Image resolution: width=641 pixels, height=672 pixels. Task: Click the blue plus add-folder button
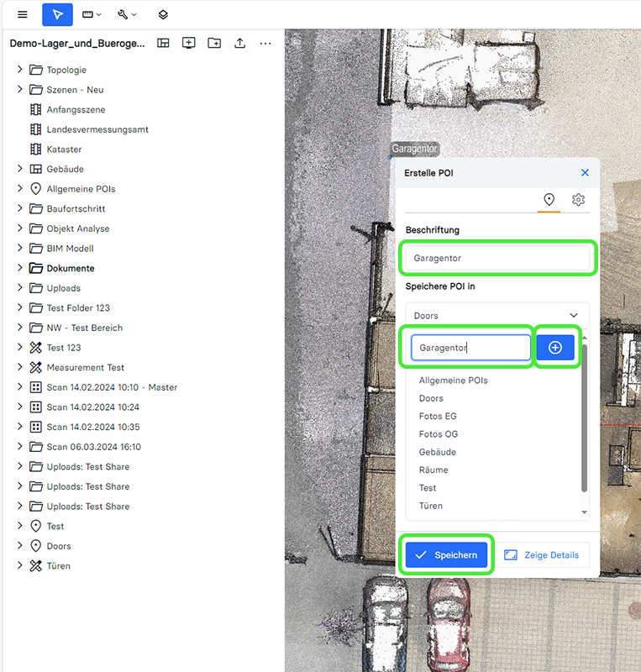[555, 348]
